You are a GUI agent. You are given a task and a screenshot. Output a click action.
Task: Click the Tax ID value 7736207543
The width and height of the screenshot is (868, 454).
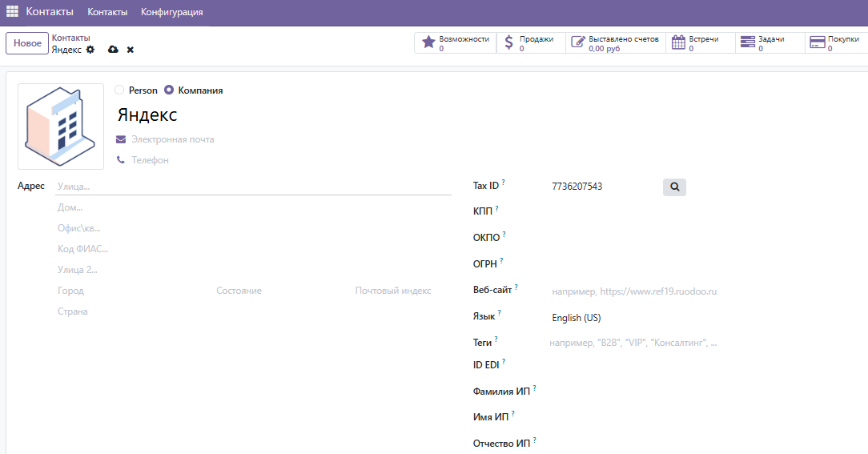(x=577, y=187)
